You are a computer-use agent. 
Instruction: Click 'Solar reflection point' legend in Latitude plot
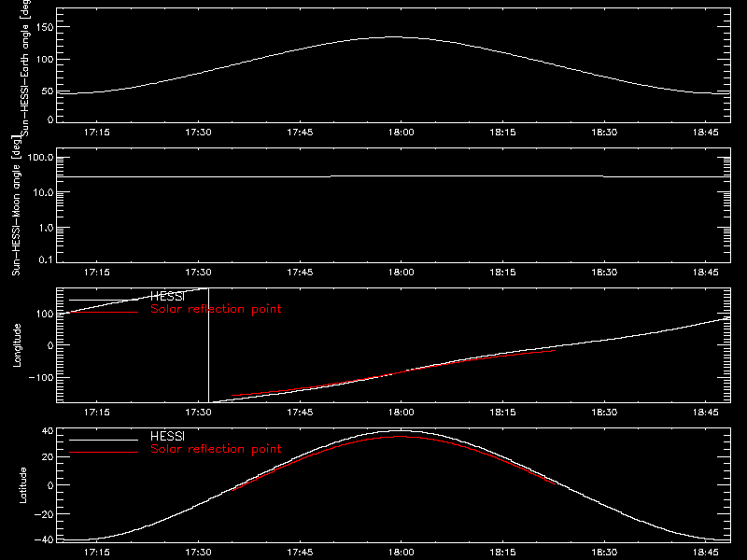(216, 449)
